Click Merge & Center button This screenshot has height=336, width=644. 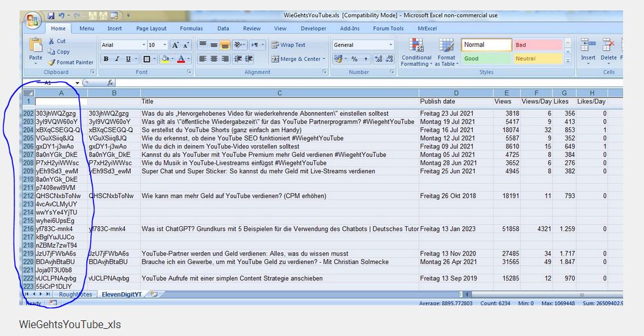tap(296, 59)
